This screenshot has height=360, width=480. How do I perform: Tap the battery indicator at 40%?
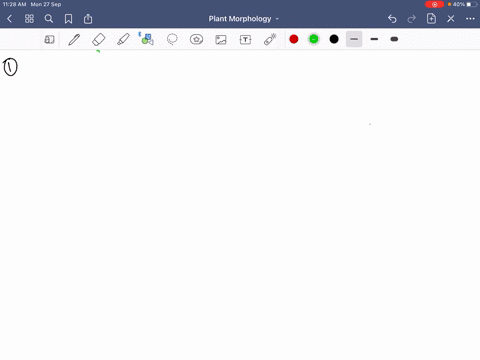pyautogui.click(x=464, y=4)
